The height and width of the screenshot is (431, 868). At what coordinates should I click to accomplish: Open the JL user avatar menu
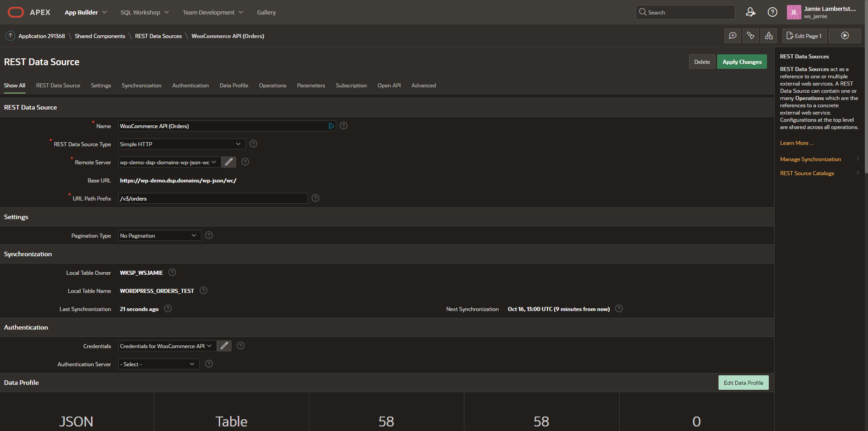794,12
